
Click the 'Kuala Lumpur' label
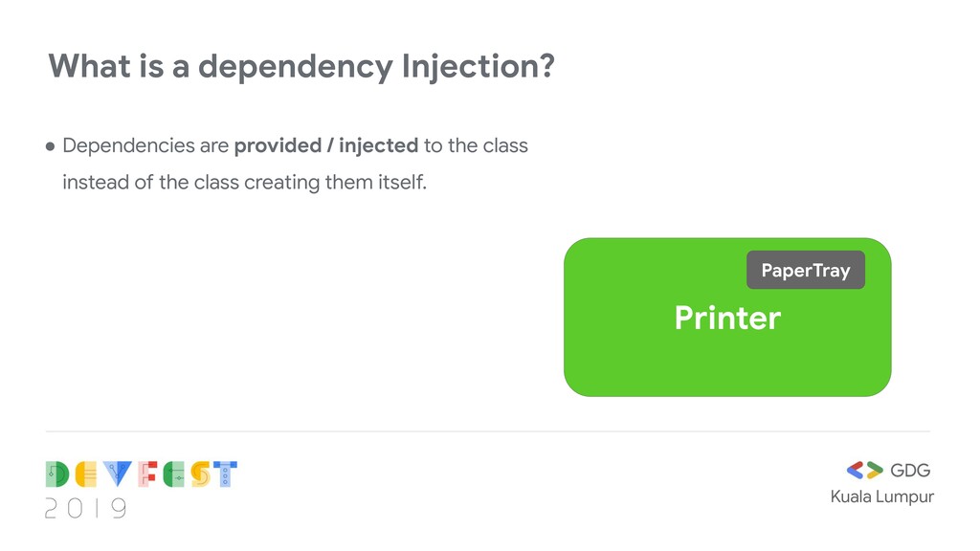(881, 497)
